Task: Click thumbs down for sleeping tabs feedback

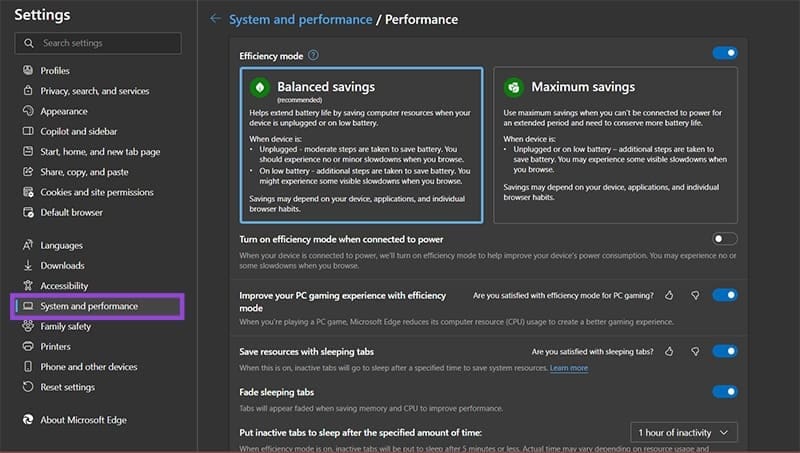Action: [x=694, y=352]
